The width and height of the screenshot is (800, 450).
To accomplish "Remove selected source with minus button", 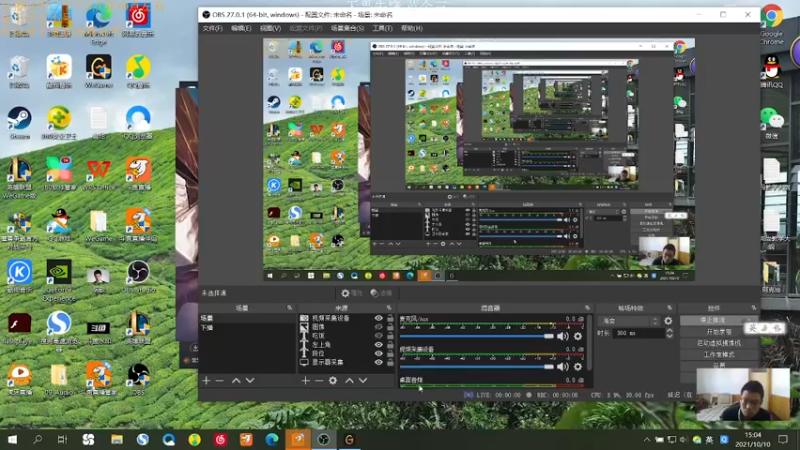I will [x=319, y=381].
